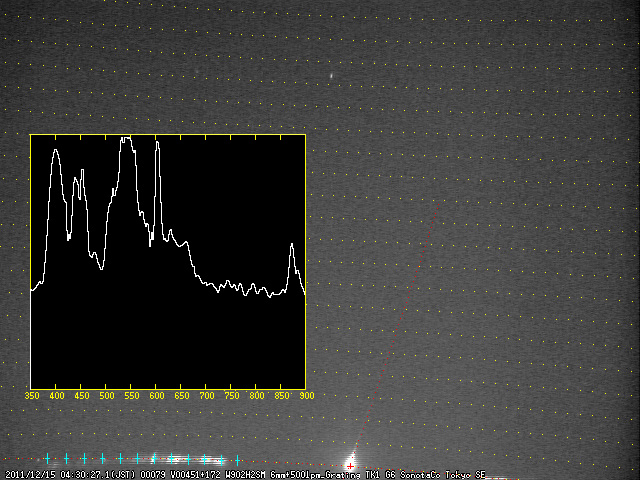
Task: Click the 350 wavelength axis label
Action: tap(31, 396)
